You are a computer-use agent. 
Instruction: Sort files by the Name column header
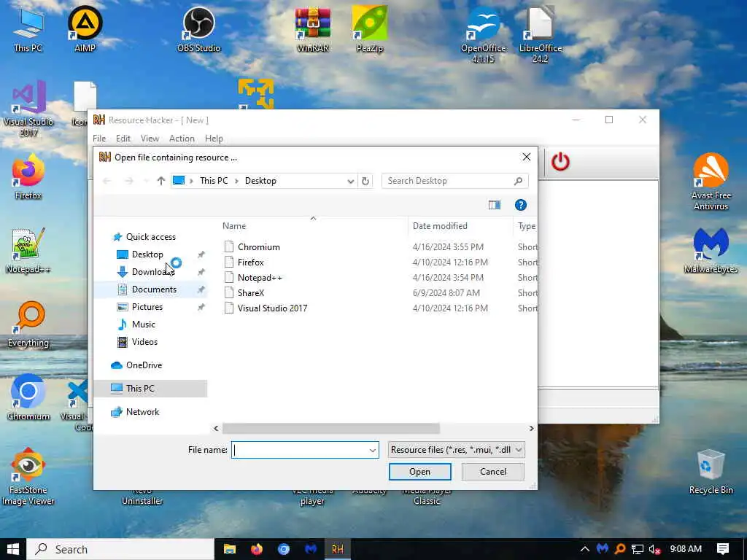312,226
